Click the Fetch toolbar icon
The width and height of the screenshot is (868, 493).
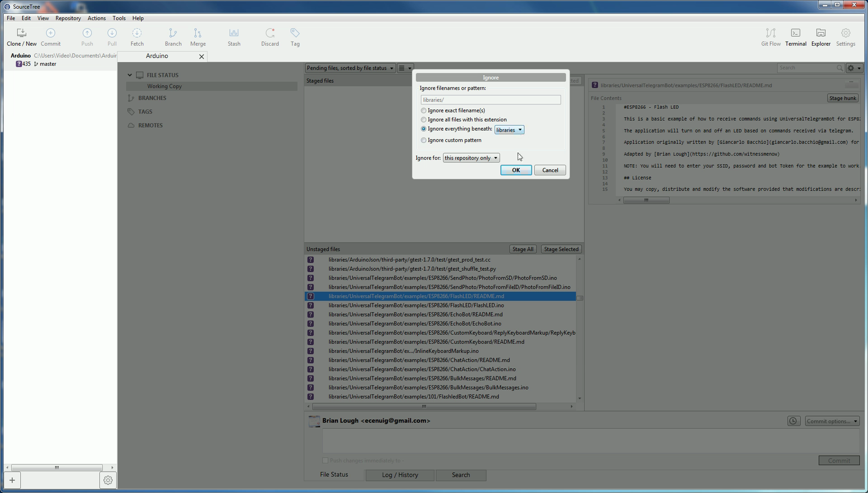(x=137, y=37)
